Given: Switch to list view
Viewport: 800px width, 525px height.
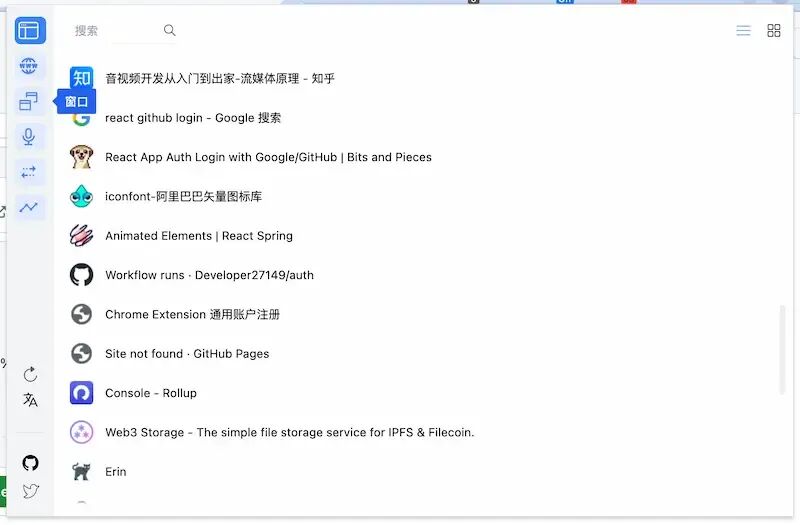Looking at the screenshot, I should tap(743, 31).
